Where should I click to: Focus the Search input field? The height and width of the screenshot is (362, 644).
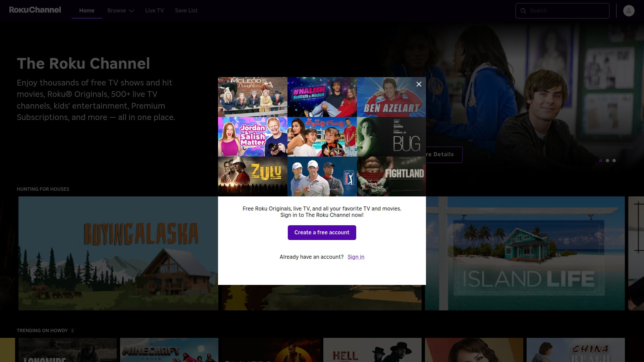(x=562, y=11)
